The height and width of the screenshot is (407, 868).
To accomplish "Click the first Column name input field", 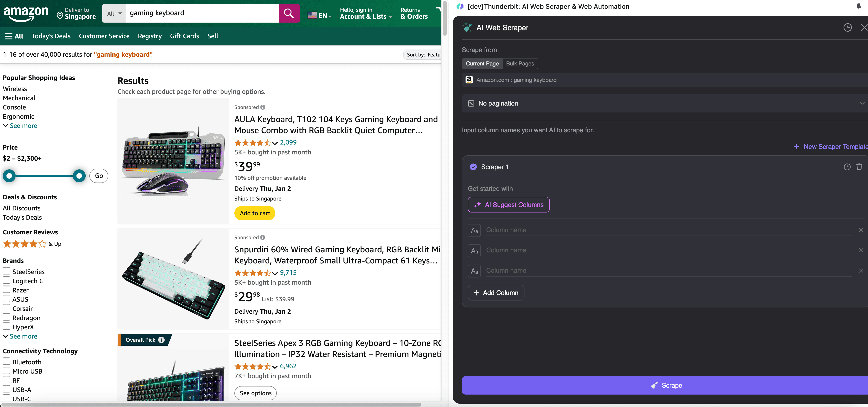I will (x=669, y=230).
